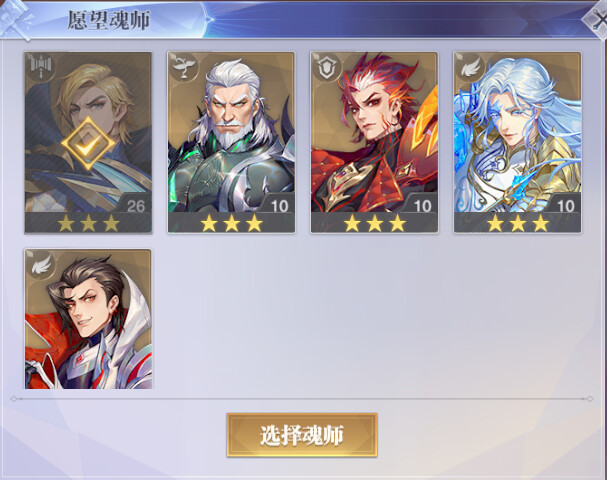This screenshot has height=480, width=607.
Task: Click the wing class icon on blue-haired hero
Action: [470, 67]
